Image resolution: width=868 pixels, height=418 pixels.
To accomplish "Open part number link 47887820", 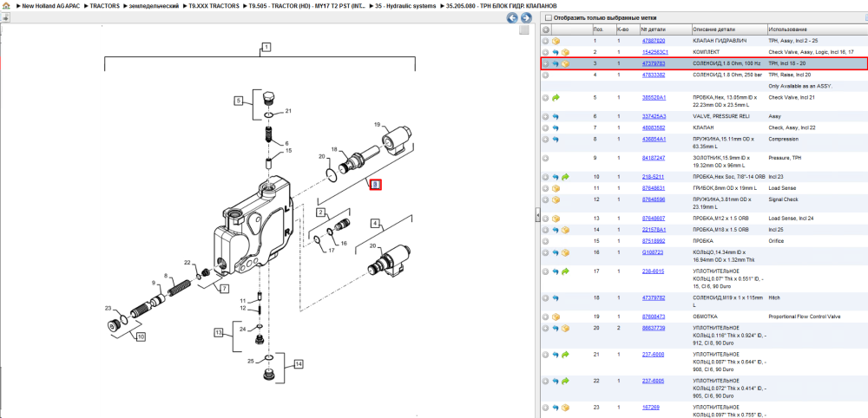I will pyautogui.click(x=654, y=41).
